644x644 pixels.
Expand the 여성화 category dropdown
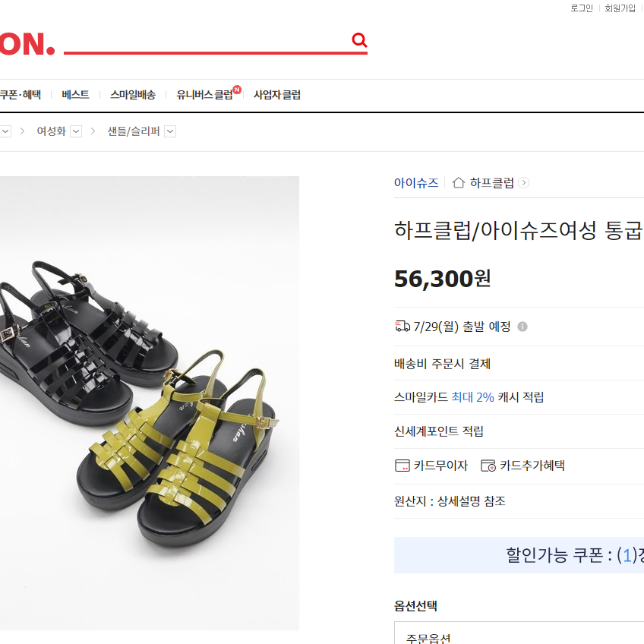point(76,131)
